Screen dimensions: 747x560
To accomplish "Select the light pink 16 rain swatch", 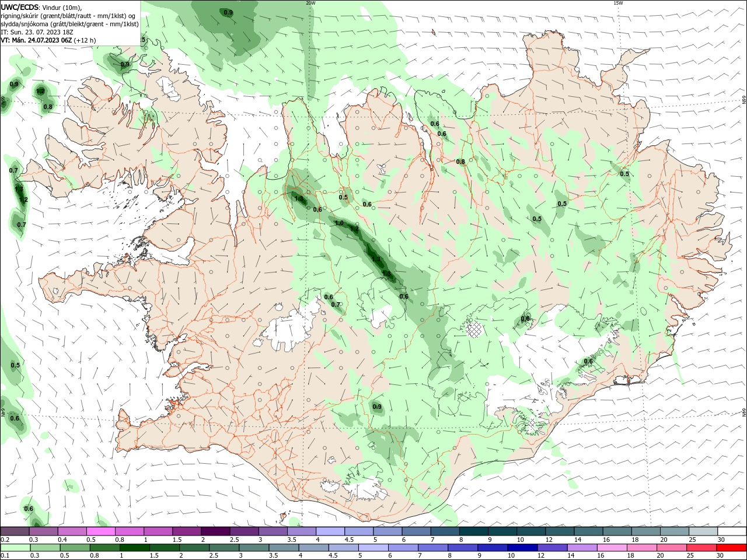I will tap(613, 548).
